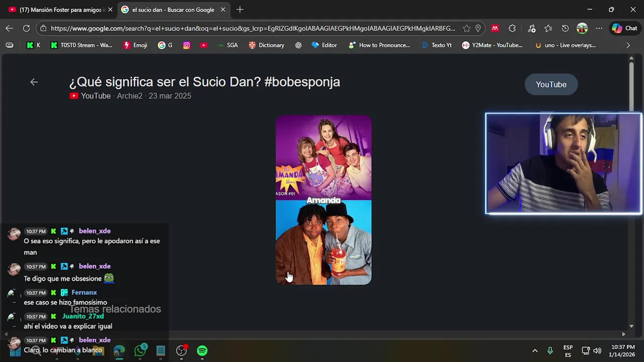Open the Notepad app in the taskbar
Image resolution: width=644 pixels, height=362 pixels.
[x=160, y=350]
